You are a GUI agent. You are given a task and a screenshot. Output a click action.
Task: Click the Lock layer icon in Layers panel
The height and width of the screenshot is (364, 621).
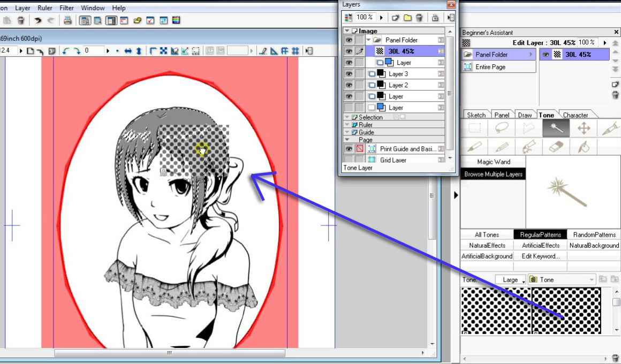coord(435,18)
